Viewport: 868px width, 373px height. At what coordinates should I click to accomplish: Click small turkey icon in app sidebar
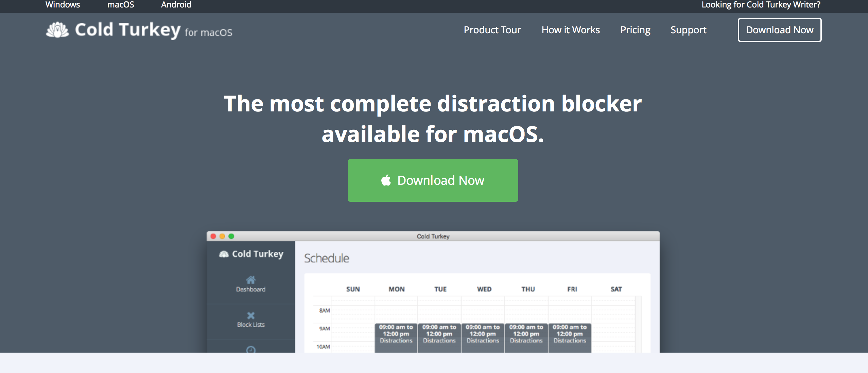coord(224,254)
